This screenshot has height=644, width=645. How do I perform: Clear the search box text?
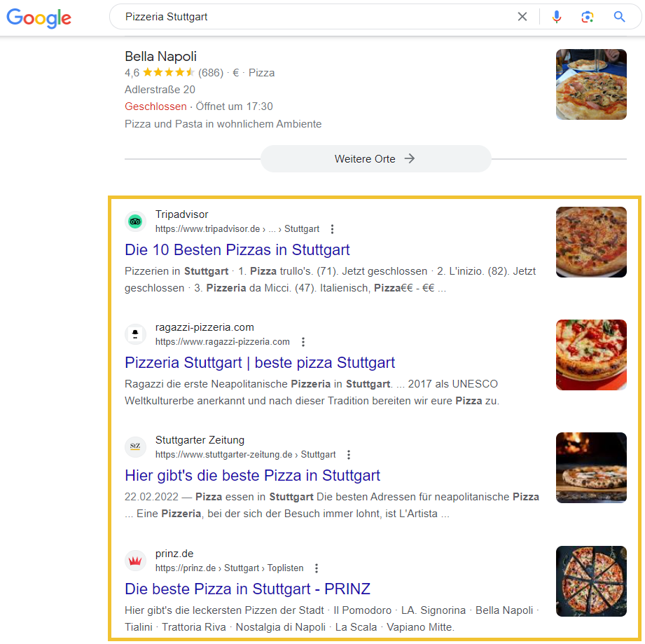522,17
